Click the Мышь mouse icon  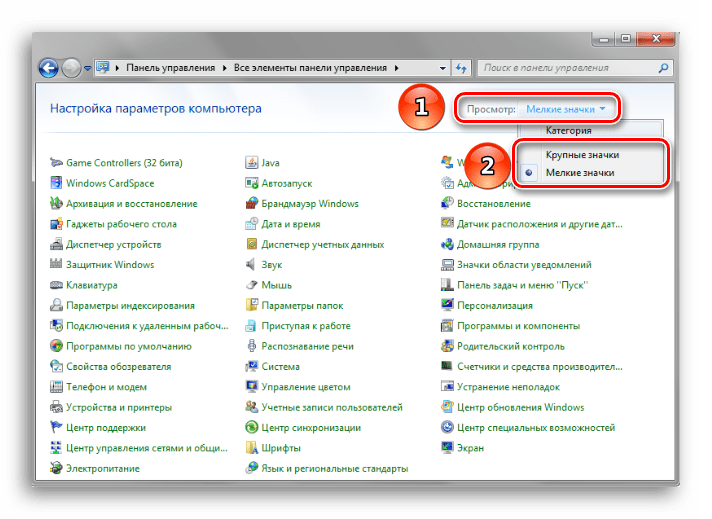coord(251,285)
